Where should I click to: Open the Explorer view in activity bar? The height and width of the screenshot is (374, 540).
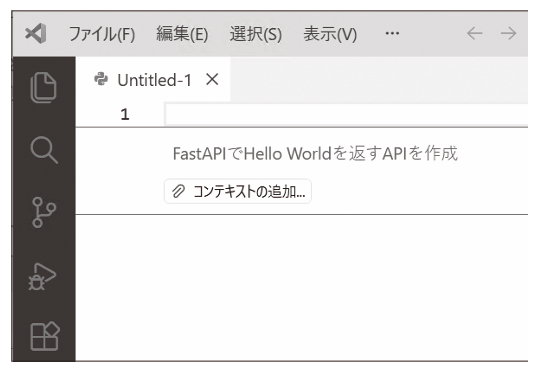tap(43, 87)
